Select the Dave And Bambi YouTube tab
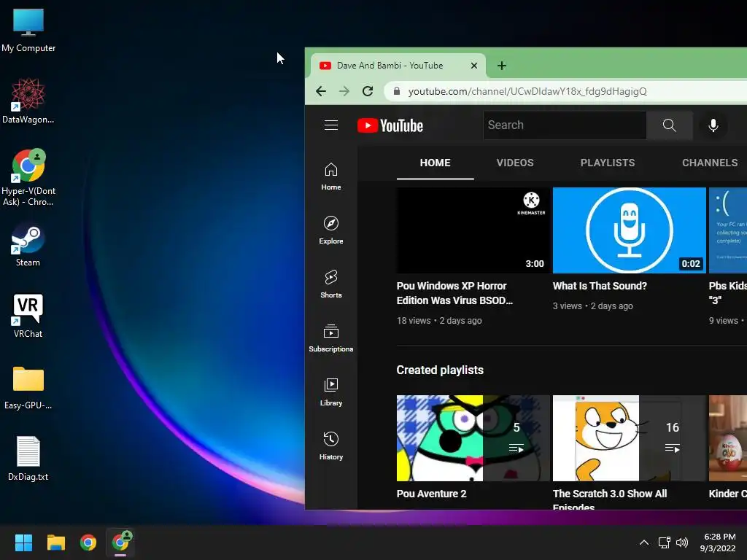Screen dimensions: 747x560 point(398,66)
